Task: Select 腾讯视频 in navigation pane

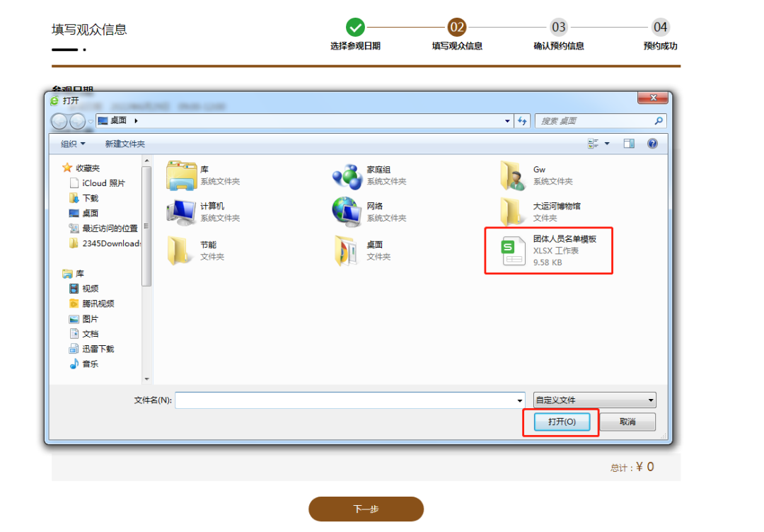Action: (91, 304)
